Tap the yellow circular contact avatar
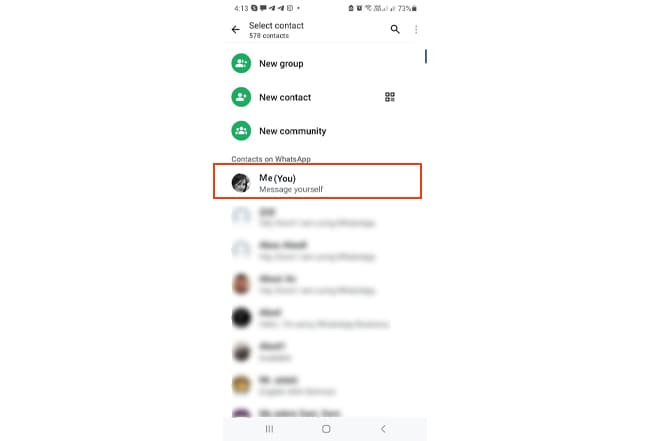 (x=241, y=385)
